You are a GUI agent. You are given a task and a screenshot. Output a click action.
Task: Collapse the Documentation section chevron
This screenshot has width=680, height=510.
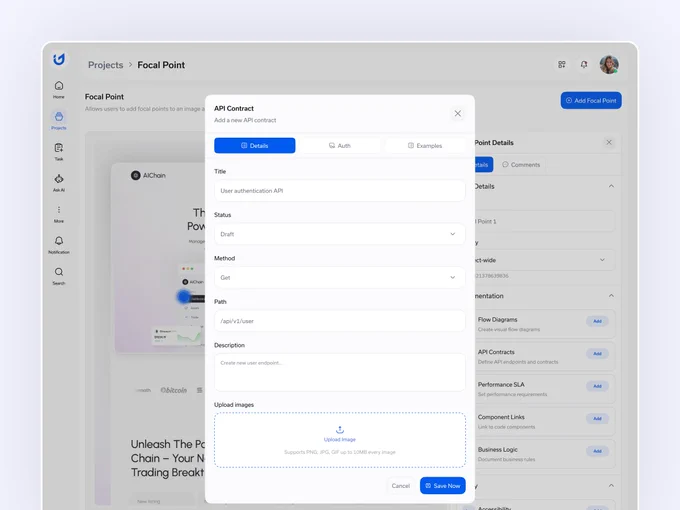pos(611,296)
